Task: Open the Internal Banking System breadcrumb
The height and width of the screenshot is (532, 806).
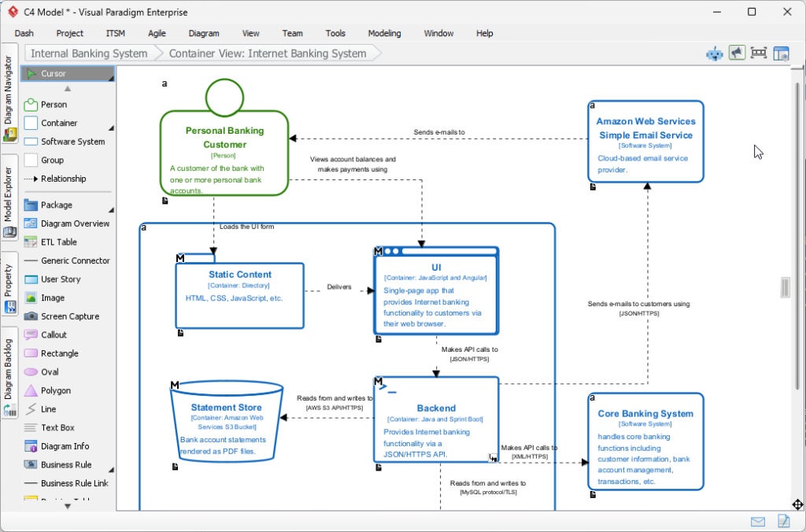Action: click(89, 53)
